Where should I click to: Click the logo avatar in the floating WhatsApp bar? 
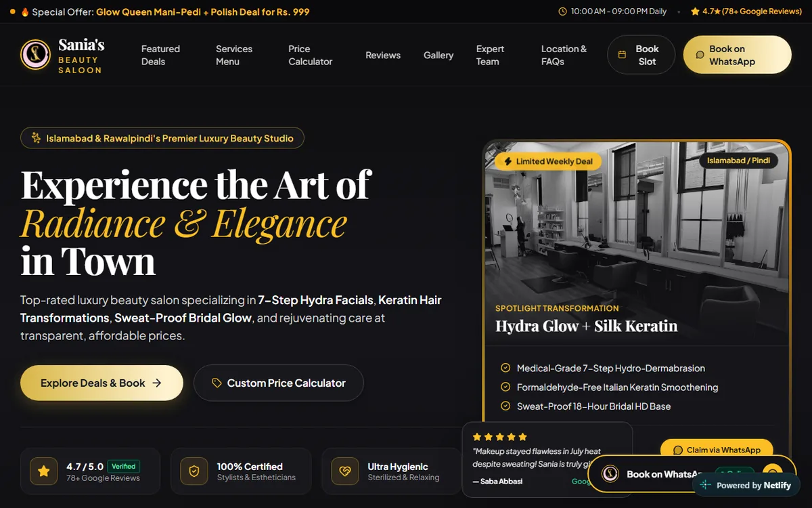[611, 474]
